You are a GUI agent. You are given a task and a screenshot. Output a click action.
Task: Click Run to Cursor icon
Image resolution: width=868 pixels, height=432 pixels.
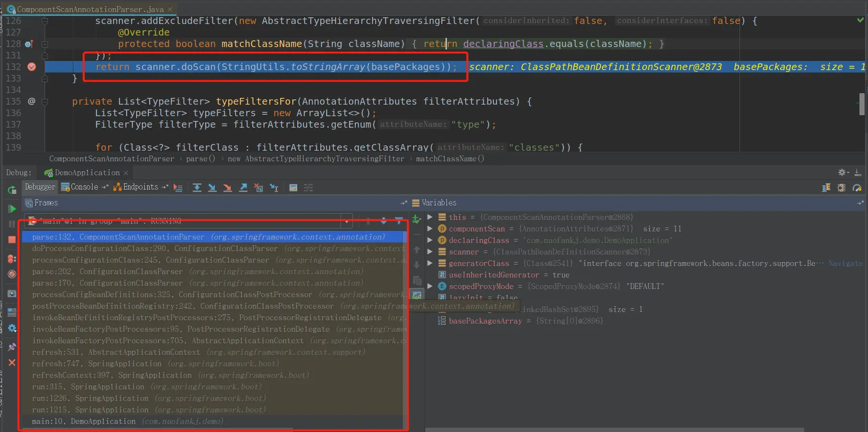coord(274,188)
